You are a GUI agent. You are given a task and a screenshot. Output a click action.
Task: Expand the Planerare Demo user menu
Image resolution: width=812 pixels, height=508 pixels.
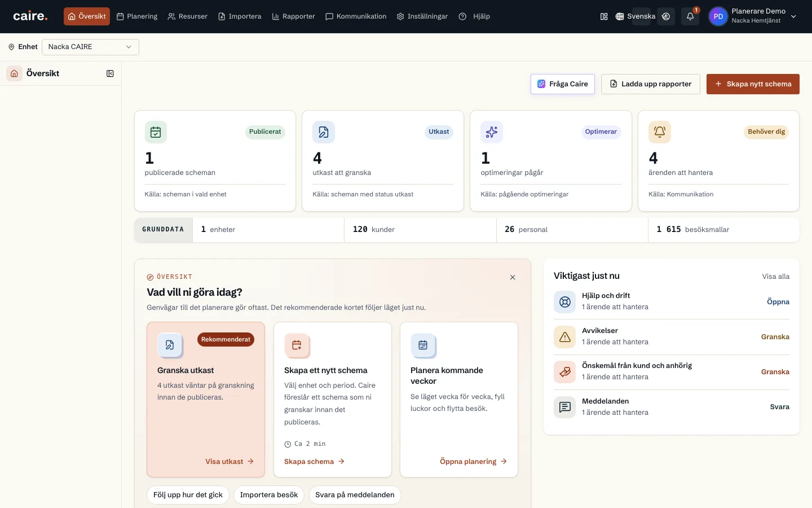tap(753, 16)
